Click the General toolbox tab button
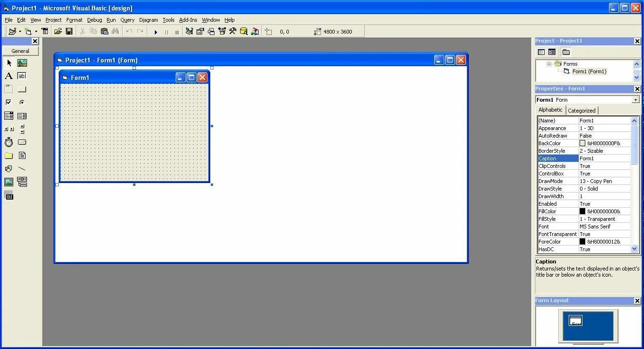The height and width of the screenshot is (349, 644). pyautogui.click(x=20, y=51)
